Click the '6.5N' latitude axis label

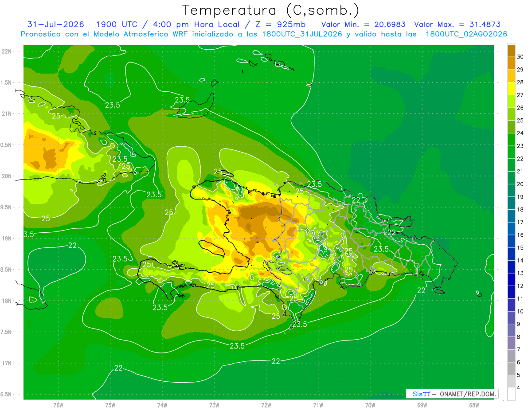[7, 394]
